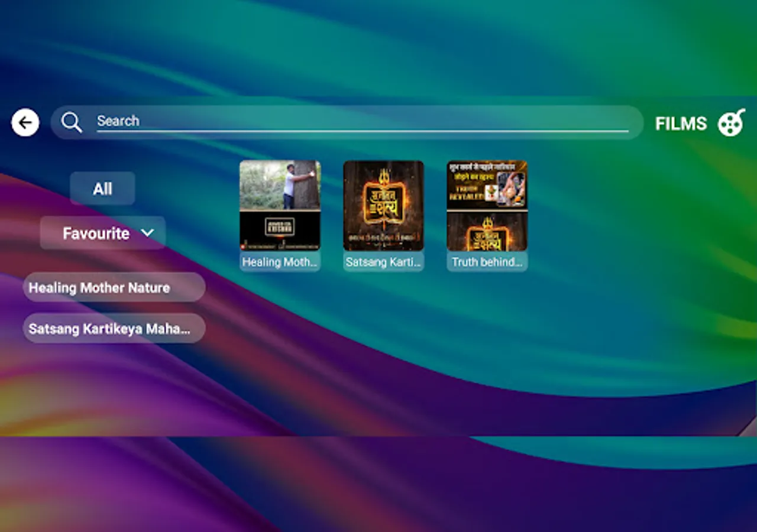This screenshot has height=532, width=757.
Task: Click the FILMS heading label
Action: pyautogui.click(x=681, y=124)
